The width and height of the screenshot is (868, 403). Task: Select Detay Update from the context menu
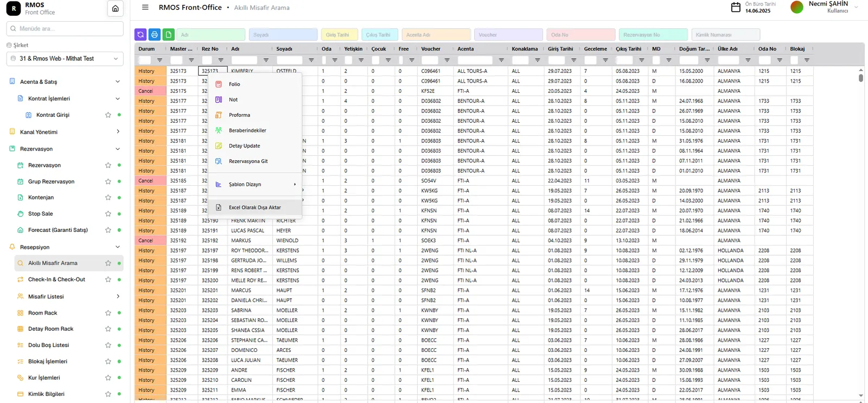pos(255,146)
